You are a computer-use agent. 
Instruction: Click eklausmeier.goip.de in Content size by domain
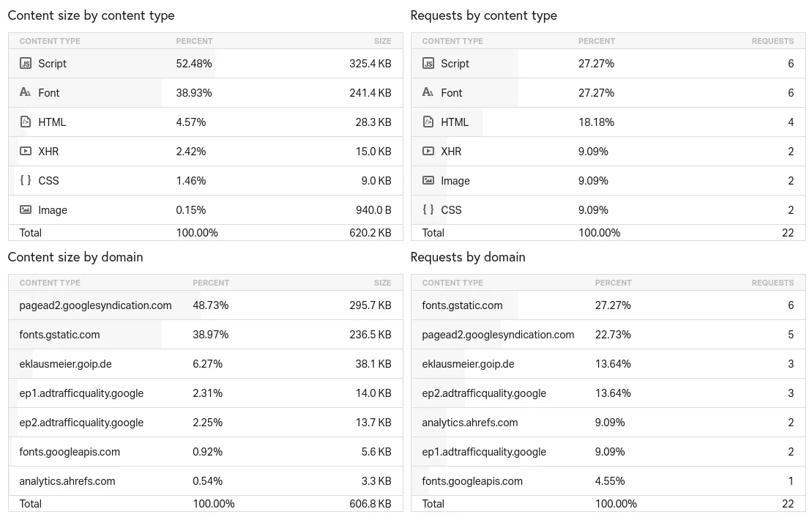click(x=65, y=364)
